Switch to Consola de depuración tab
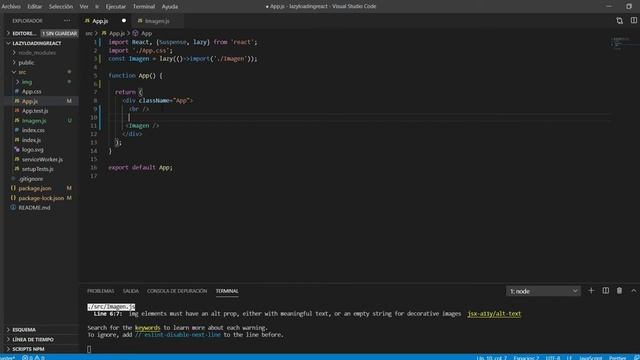The width and height of the screenshot is (640, 360). tap(177, 291)
